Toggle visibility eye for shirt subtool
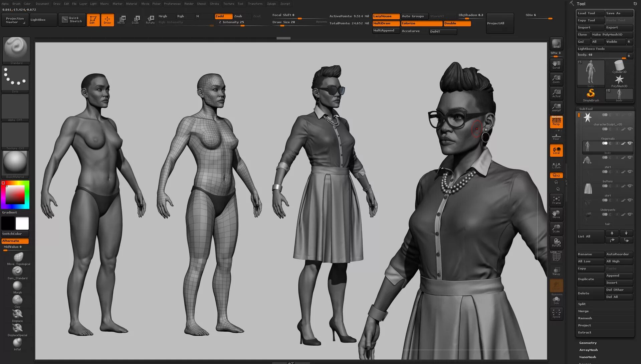The width and height of the screenshot is (641, 364). (630, 157)
